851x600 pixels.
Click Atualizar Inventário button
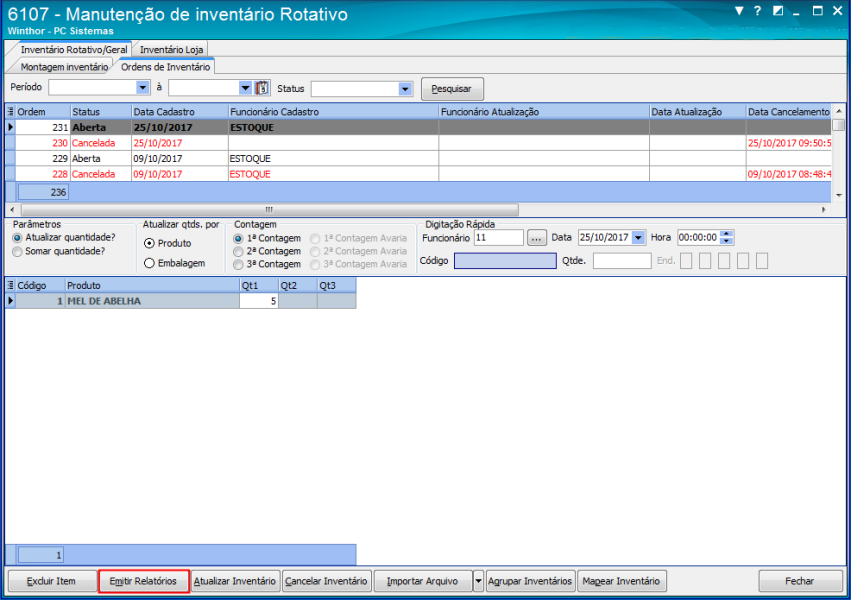pyautogui.click(x=234, y=581)
